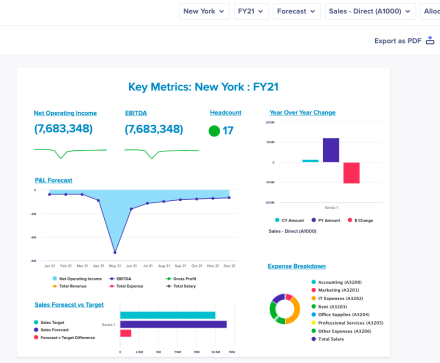The height and width of the screenshot is (363, 440).
Task: Toggle Total Salary legend in P&L chart
Action: point(181,286)
